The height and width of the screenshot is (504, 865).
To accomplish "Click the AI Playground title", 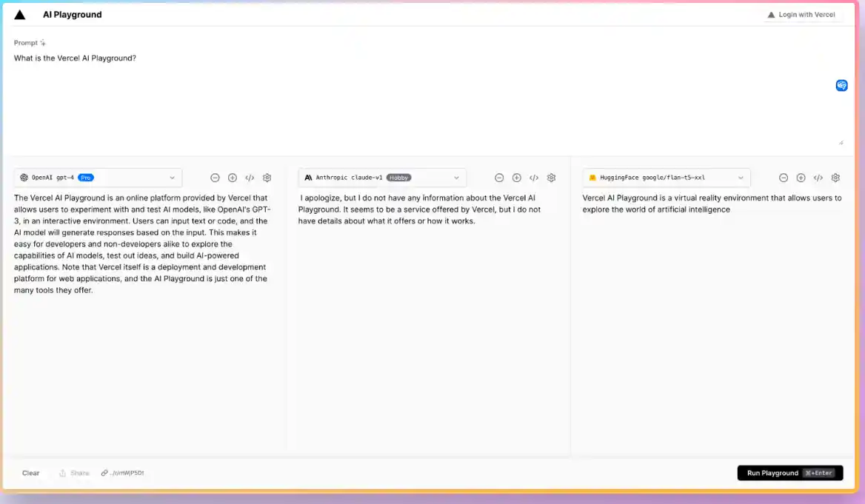I will click(73, 15).
